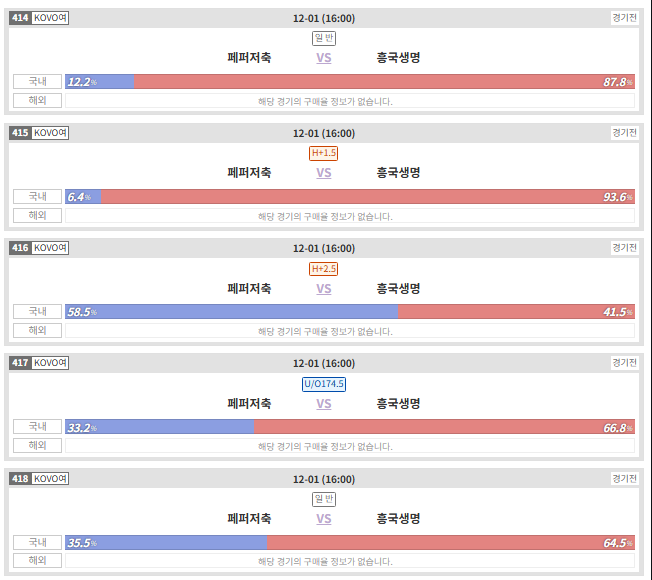The width and height of the screenshot is (652, 580).
Task: Select the H+2.5 handicap badge
Action: pyautogui.click(x=324, y=269)
